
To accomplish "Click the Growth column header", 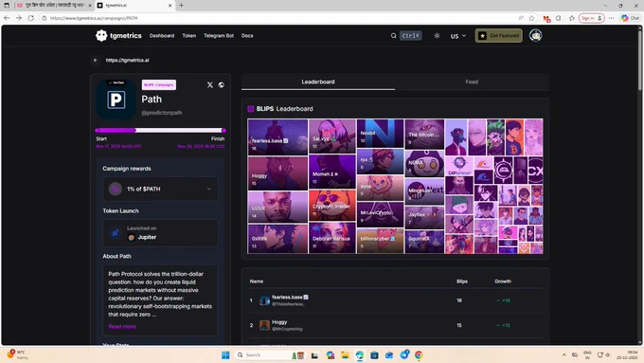I will [503, 281].
